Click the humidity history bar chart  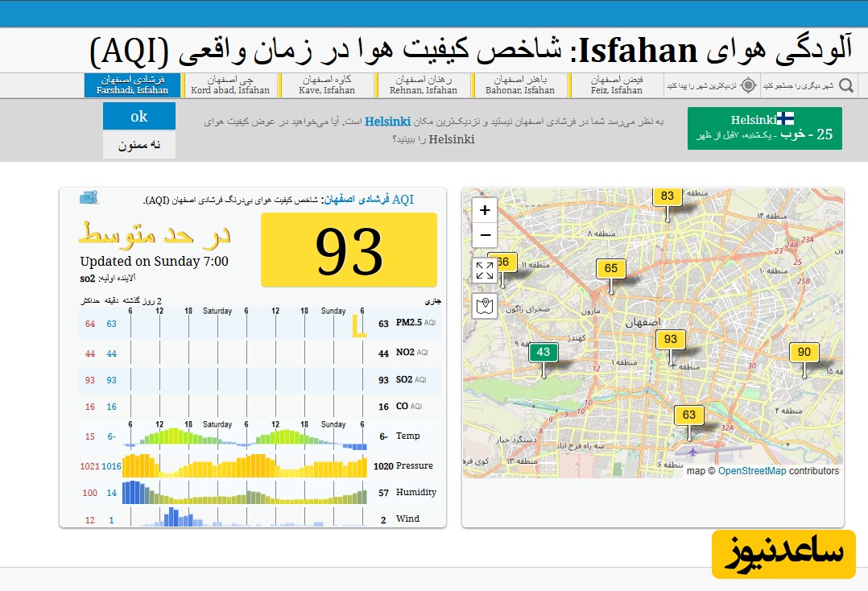click(x=245, y=493)
